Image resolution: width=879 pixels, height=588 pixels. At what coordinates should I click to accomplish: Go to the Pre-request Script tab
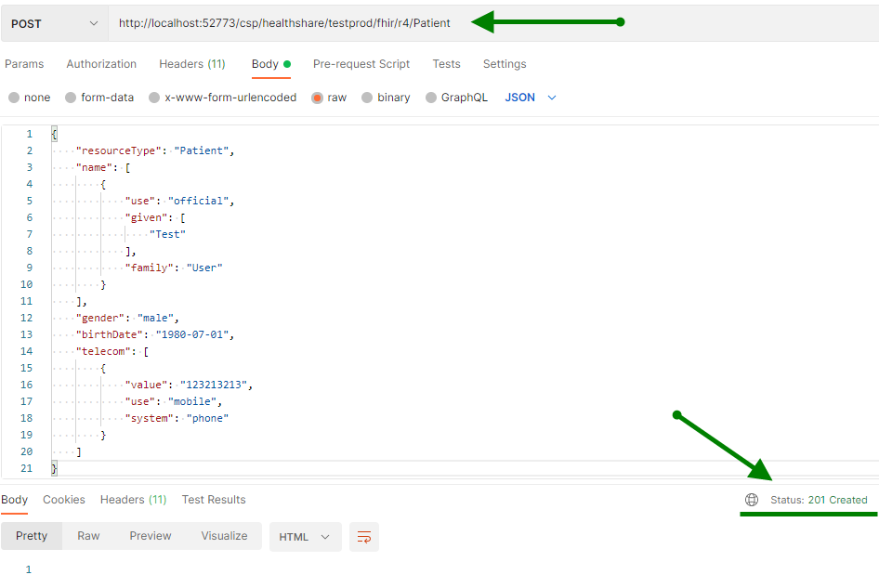click(x=361, y=64)
